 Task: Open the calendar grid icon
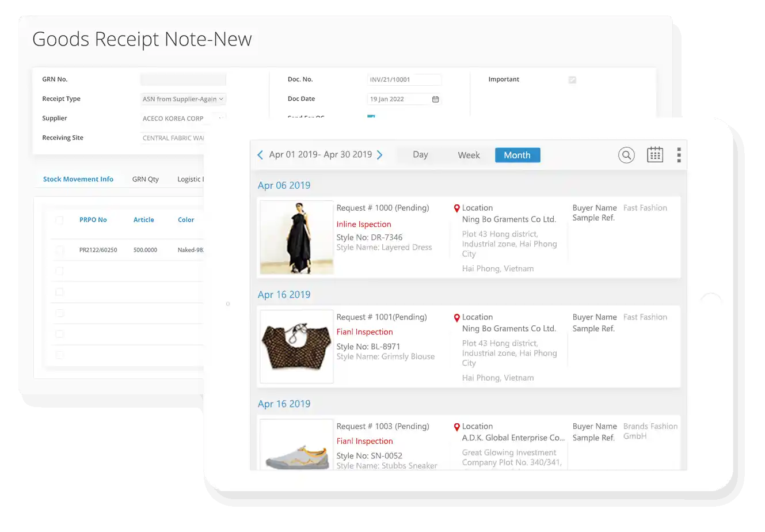click(655, 155)
